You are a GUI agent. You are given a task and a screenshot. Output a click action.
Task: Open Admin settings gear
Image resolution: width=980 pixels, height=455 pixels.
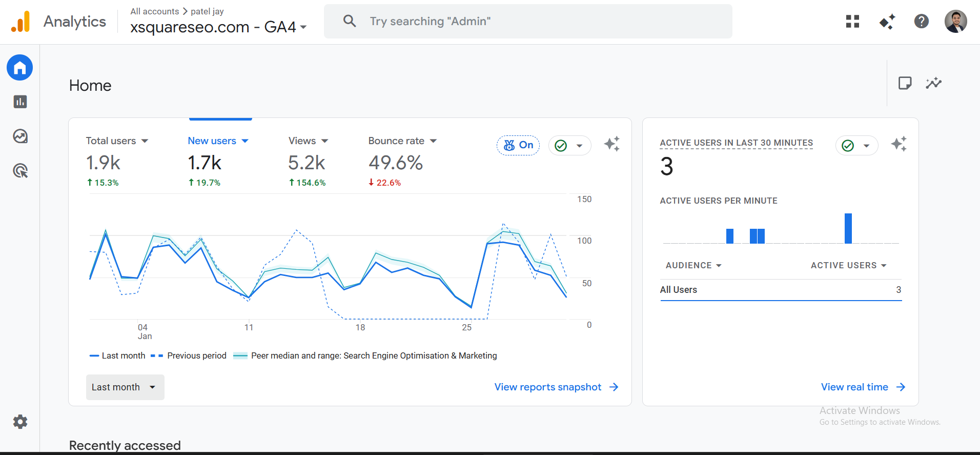[20, 422]
